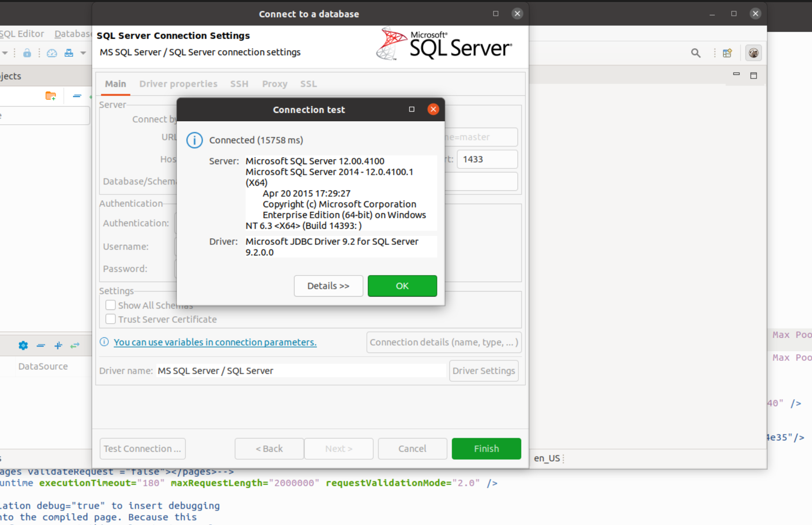Click Test Connection button
This screenshot has width=812, height=525.
[x=142, y=449]
